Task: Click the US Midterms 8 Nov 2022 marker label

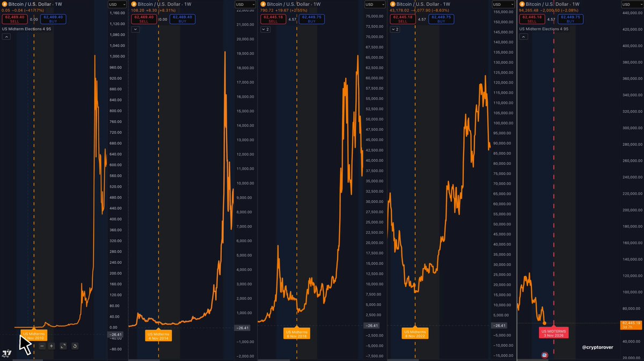Action: point(415,333)
